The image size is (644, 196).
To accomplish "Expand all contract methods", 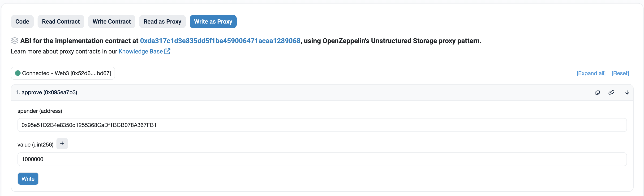I will tap(591, 73).
